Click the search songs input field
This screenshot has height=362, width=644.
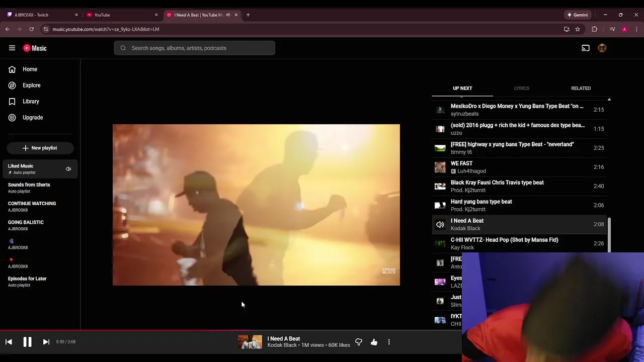(x=194, y=48)
